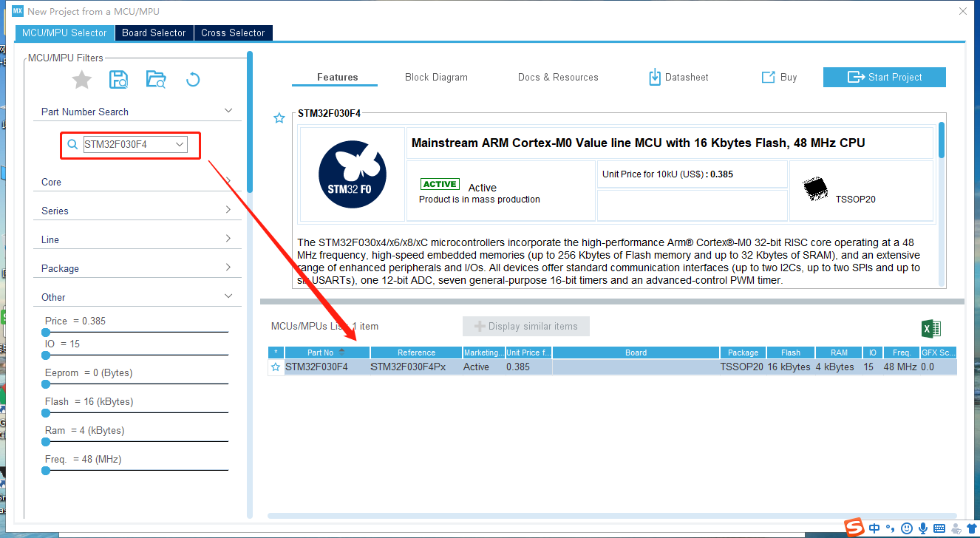Viewport: 980px width, 538px height.
Task: Click the Sogou input method S logo
Action: pos(855,528)
